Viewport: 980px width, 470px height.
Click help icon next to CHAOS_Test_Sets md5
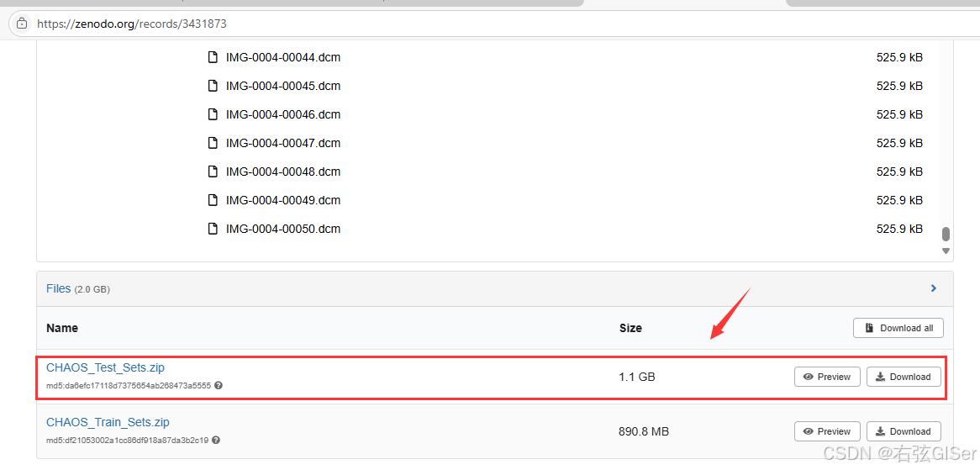[x=219, y=386]
